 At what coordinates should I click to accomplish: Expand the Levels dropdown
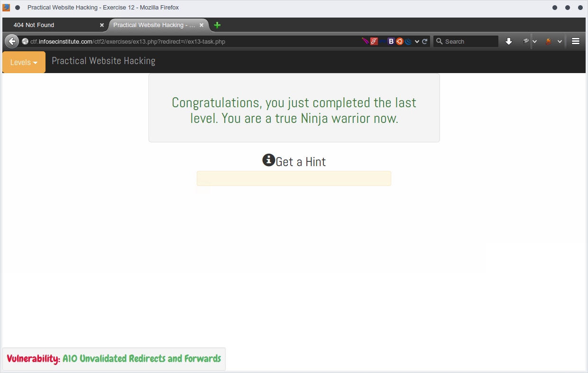pyautogui.click(x=24, y=62)
